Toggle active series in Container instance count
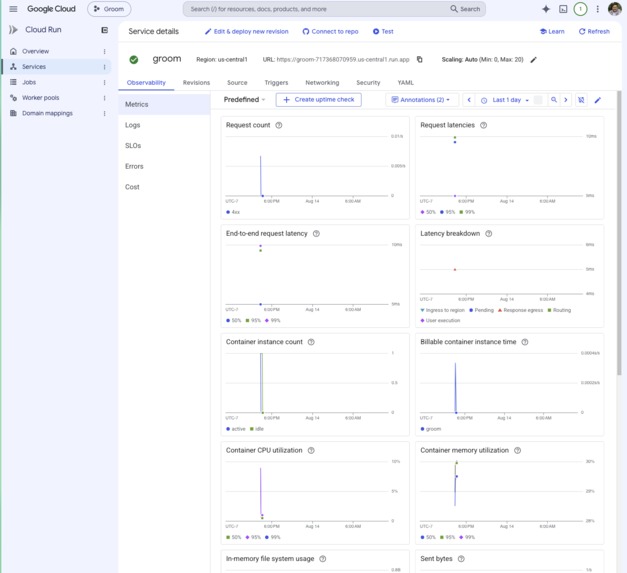The width and height of the screenshot is (627, 573). click(x=236, y=429)
